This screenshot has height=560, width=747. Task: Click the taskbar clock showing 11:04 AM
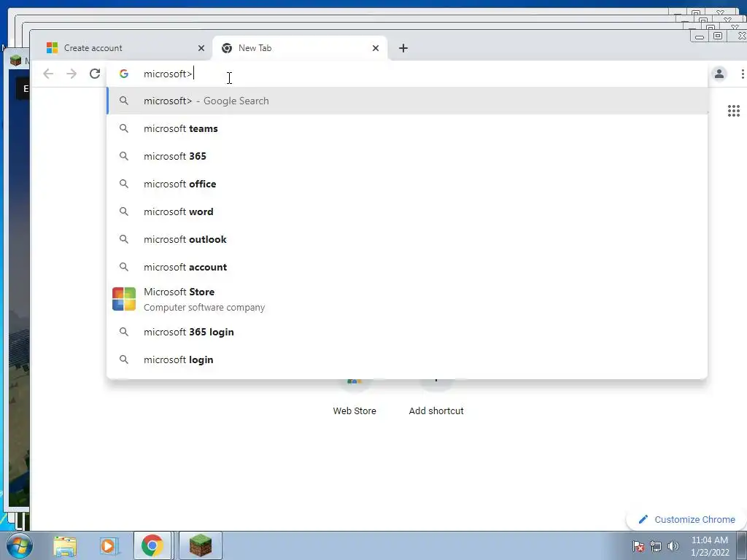710,546
